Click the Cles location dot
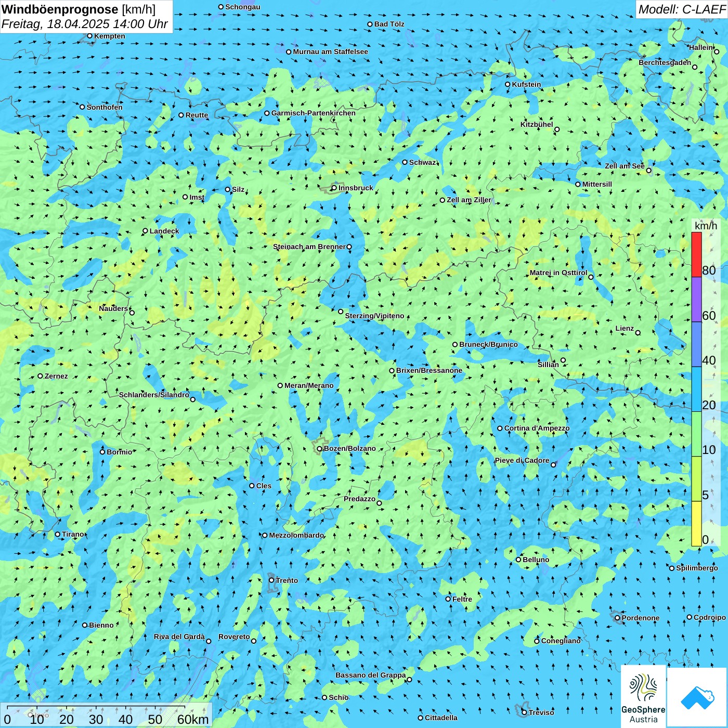Viewport: 728px width, 728px height. tap(252, 486)
